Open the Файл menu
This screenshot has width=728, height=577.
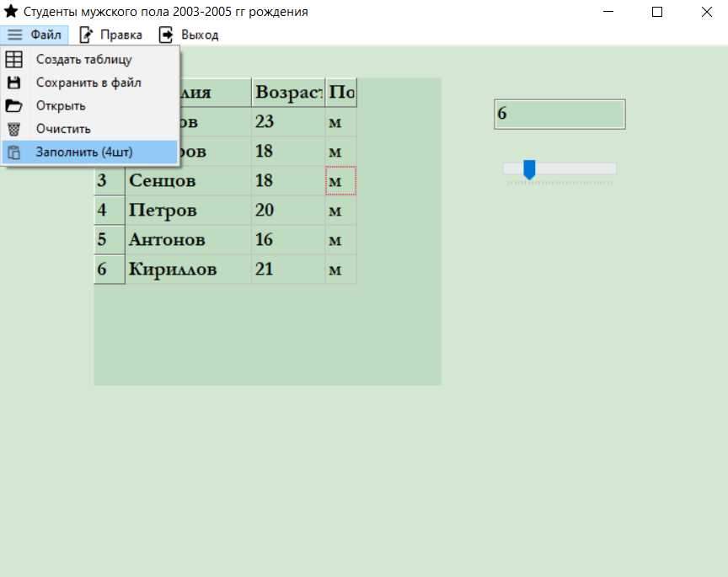35,35
